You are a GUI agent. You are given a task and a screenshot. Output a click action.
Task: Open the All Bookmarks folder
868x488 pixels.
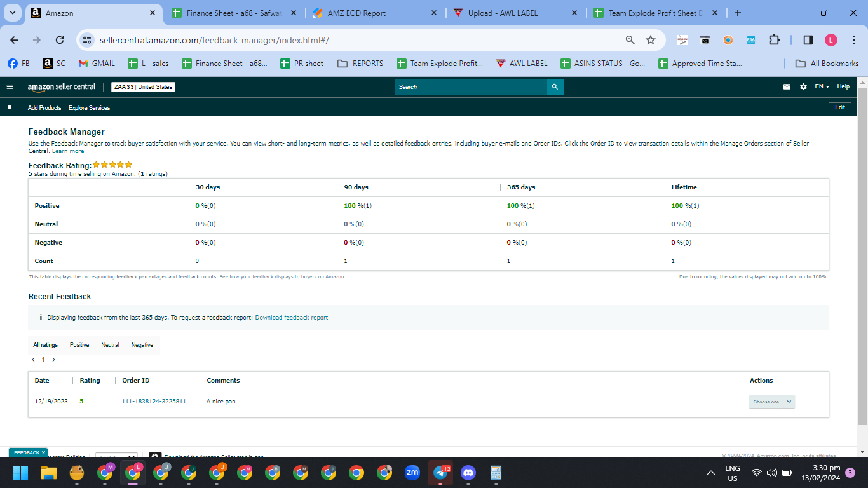click(827, 64)
